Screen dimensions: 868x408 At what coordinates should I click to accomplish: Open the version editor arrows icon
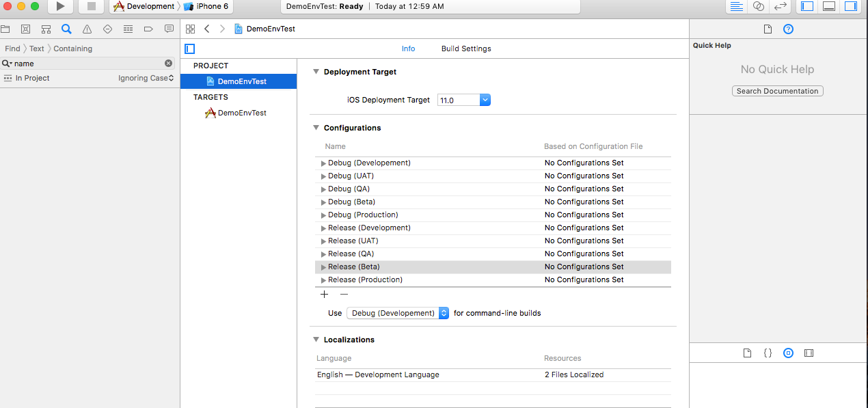[780, 6]
